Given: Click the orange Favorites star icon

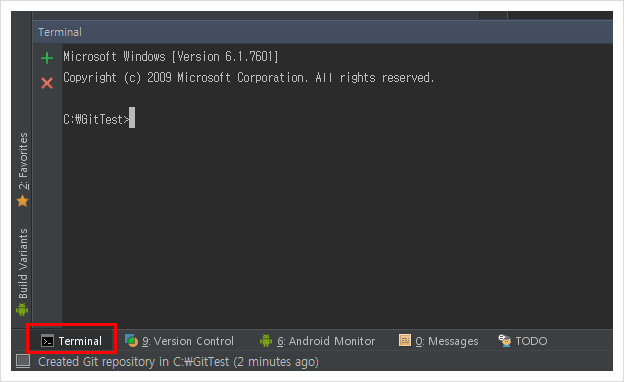Looking at the screenshot, I should (x=23, y=201).
